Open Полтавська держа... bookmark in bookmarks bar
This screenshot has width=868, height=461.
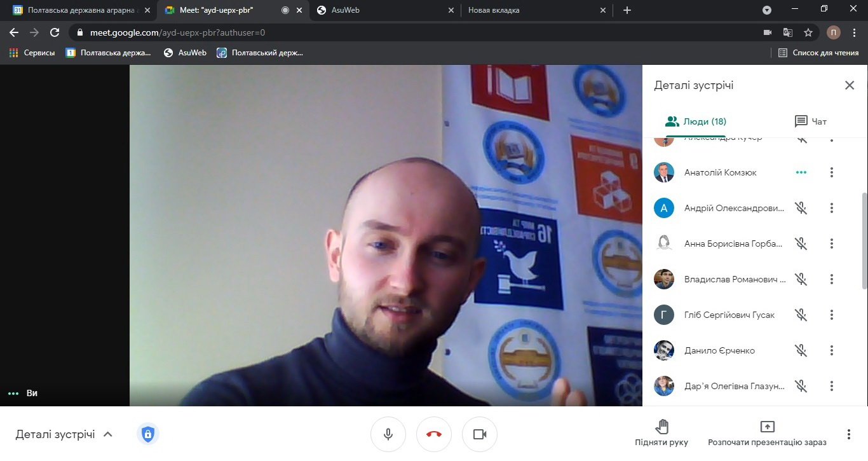pyautogui.click(x=109, y=53)
